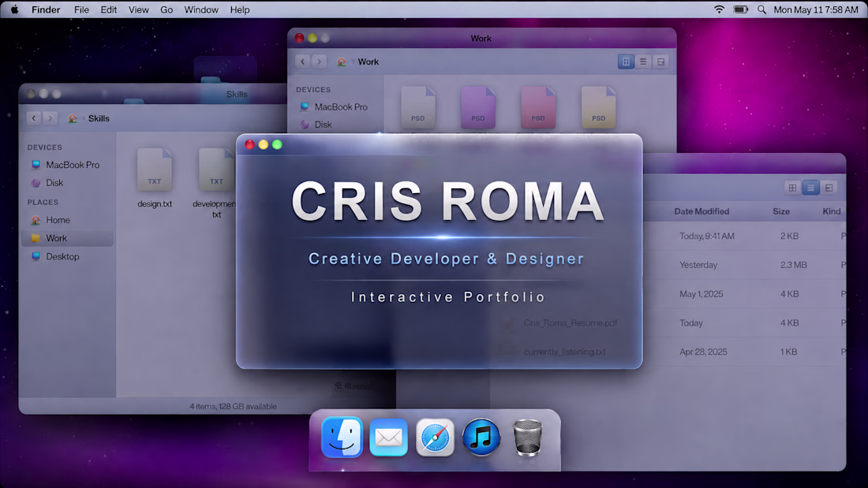Select MacBook Pro in Work window sidebar
This screenshot has width=868, height=488.
(x=335, y=106)
